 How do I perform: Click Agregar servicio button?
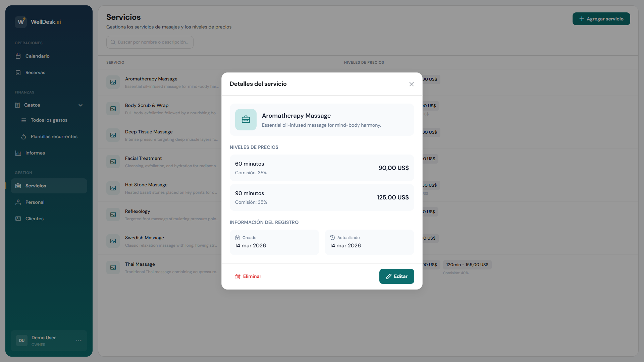601,19
